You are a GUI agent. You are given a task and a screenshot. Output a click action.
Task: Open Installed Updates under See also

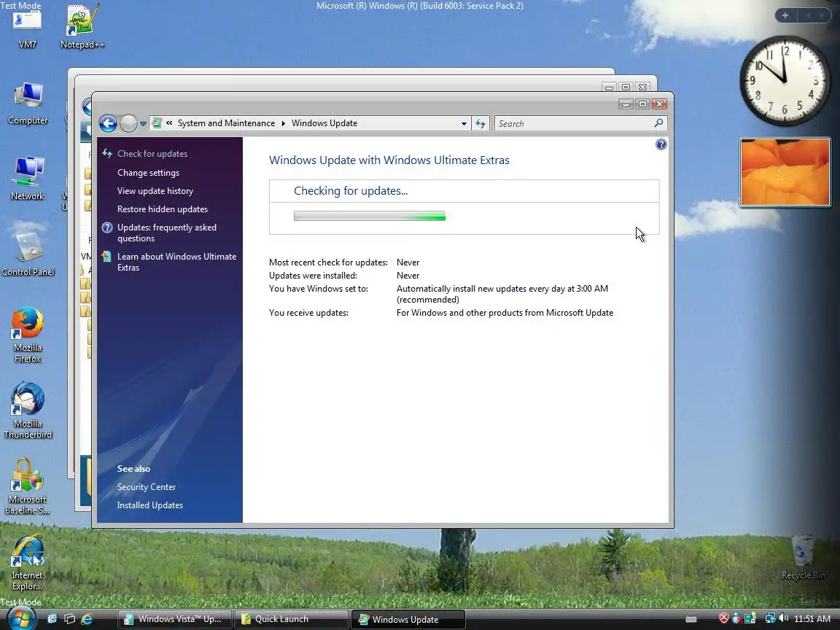[x=150, y=505]
